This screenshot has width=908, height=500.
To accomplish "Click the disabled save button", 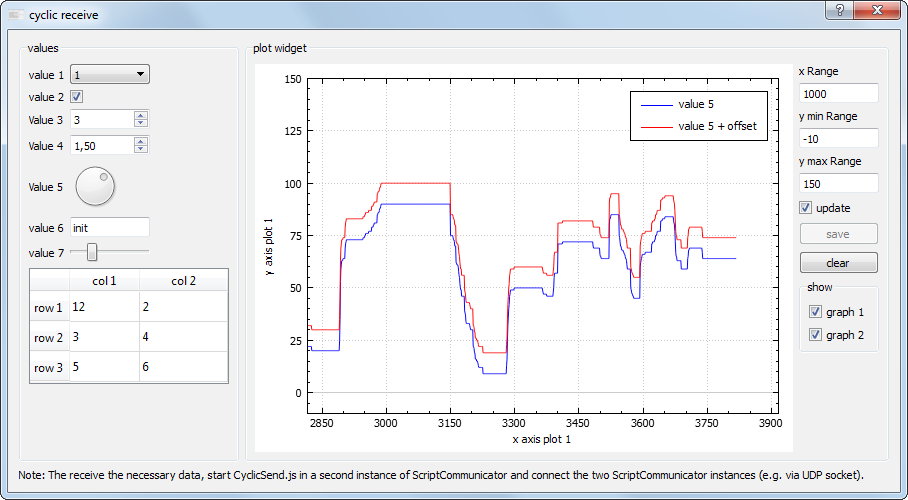I will (839, 234).
